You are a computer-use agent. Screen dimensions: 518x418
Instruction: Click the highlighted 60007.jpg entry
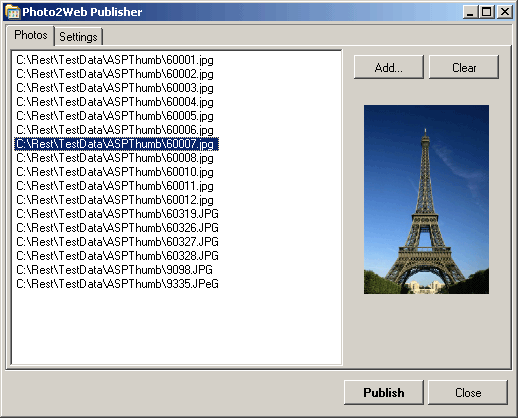(116, 144)
